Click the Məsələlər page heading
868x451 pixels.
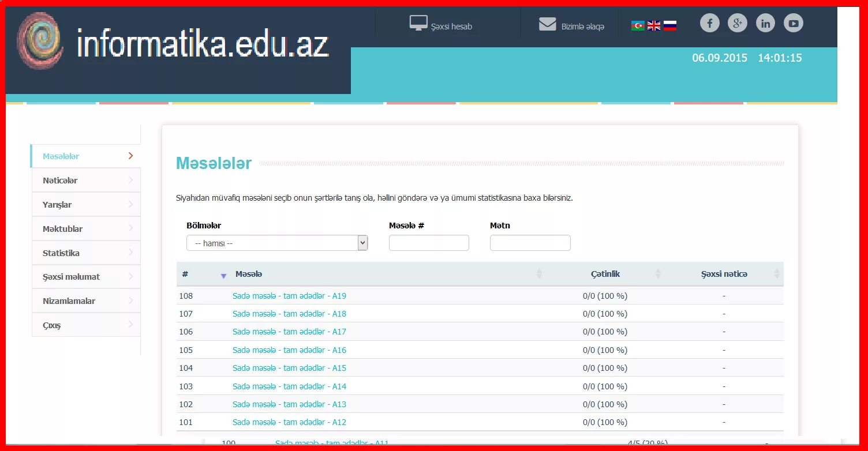pos(214,163)
